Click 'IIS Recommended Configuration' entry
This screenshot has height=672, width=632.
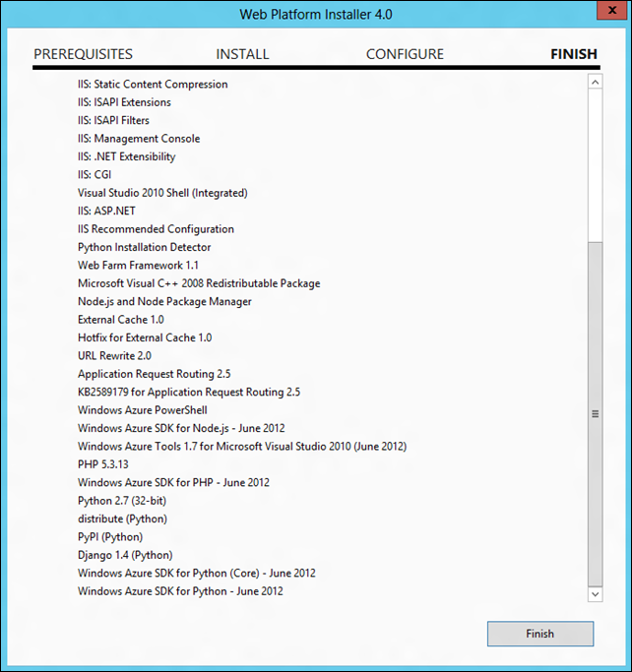click(x=156, y=229)
